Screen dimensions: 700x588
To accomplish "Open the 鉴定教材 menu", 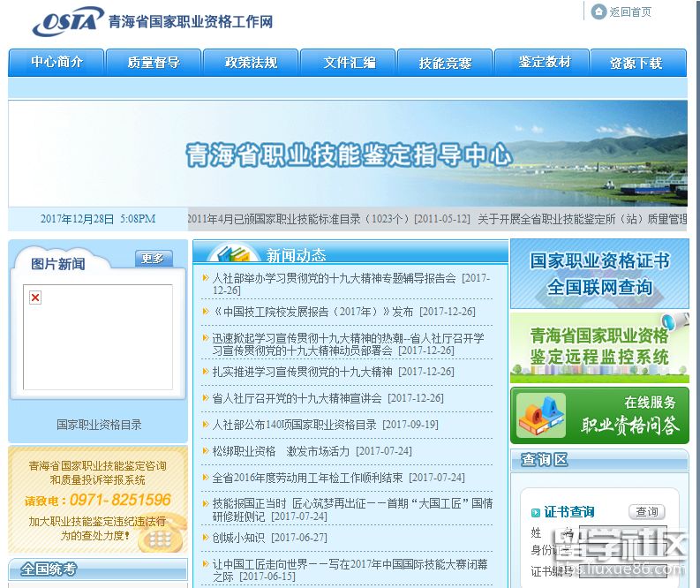I will click(542, 63).
